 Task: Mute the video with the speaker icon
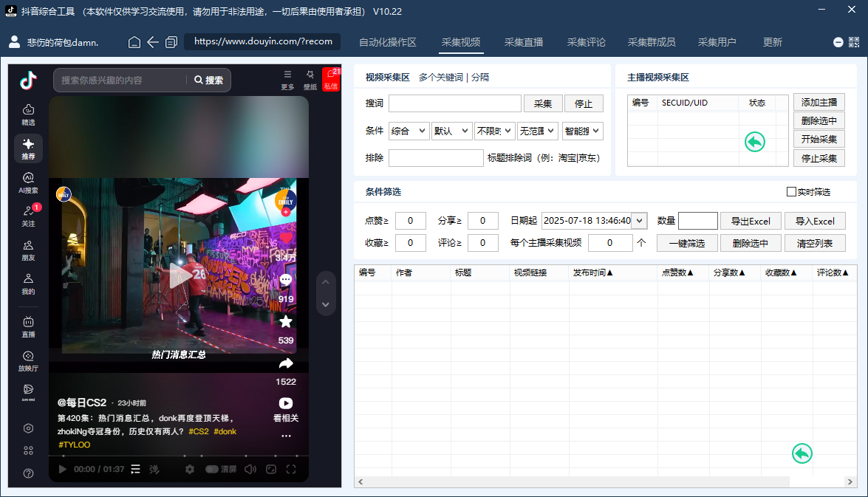(x=251, y=469)
